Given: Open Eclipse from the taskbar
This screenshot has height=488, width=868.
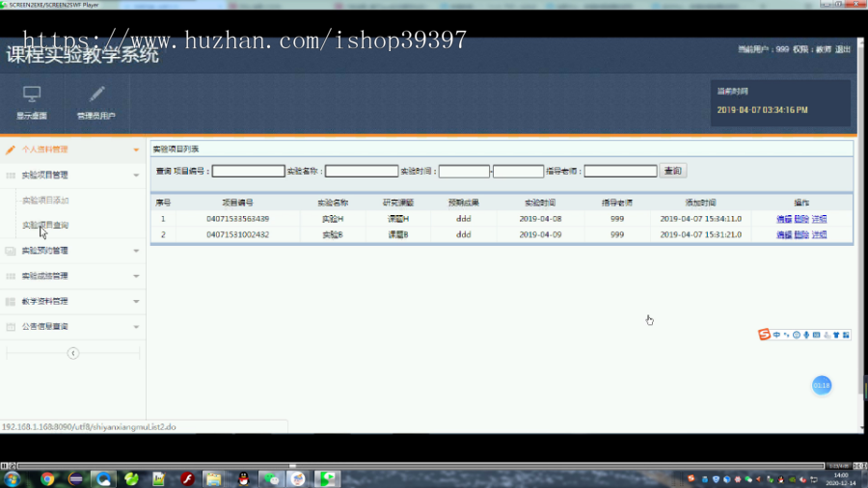Looking at the screenshot, I should 76,479.
